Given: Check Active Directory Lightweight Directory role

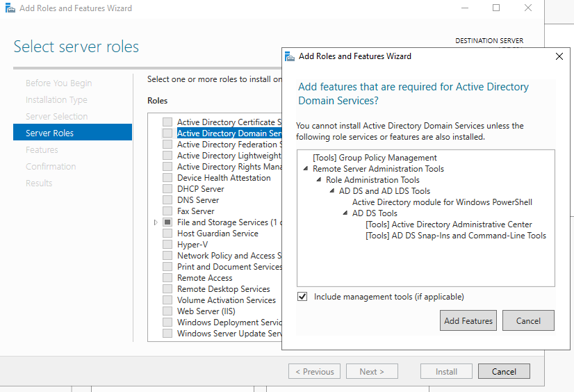Looking at the screenshot, I should [167, 156].
